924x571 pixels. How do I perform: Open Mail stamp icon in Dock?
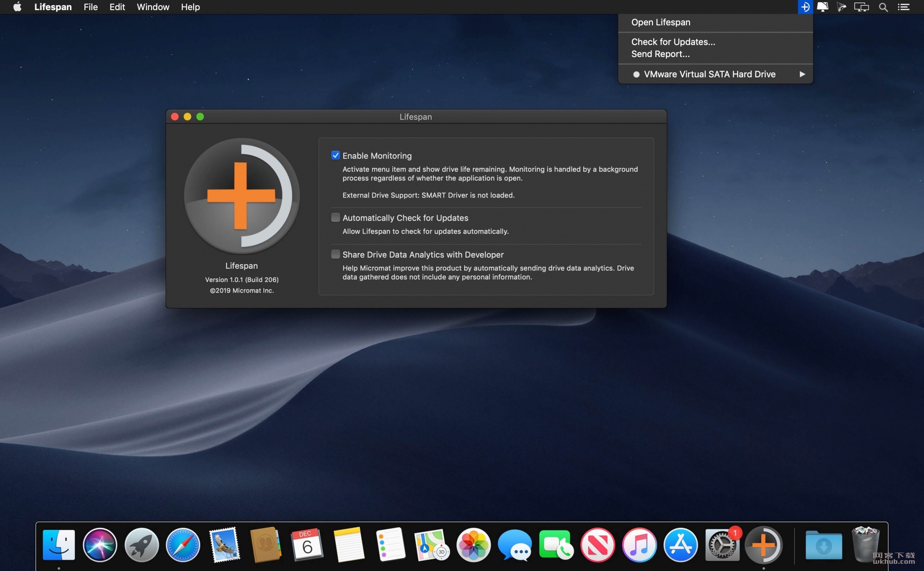click(225, 545)
